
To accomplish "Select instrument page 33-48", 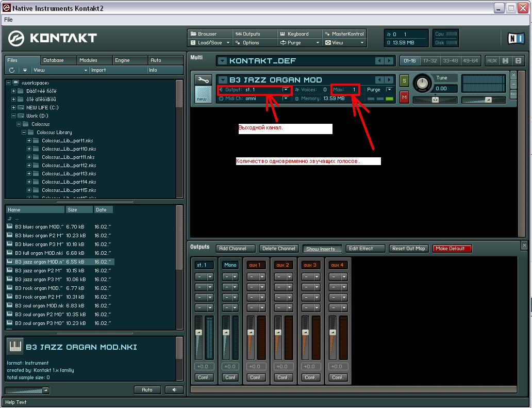I will coord(450,61).
